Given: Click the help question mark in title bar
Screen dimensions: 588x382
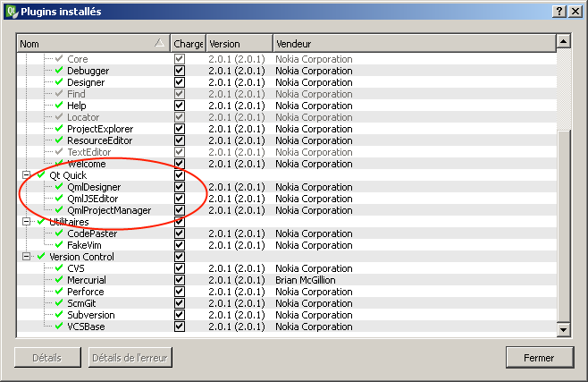Looking at the screenshot, I should [x=559, y=11].
